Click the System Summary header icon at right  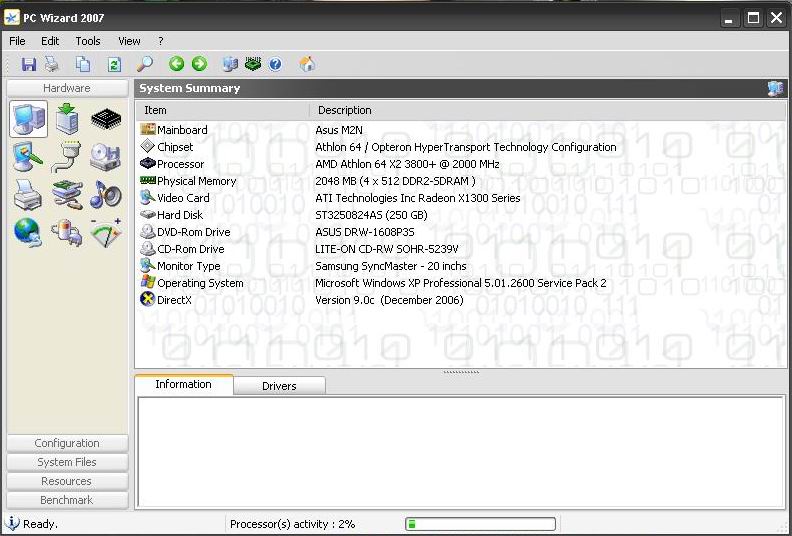(x=775, y=88)
